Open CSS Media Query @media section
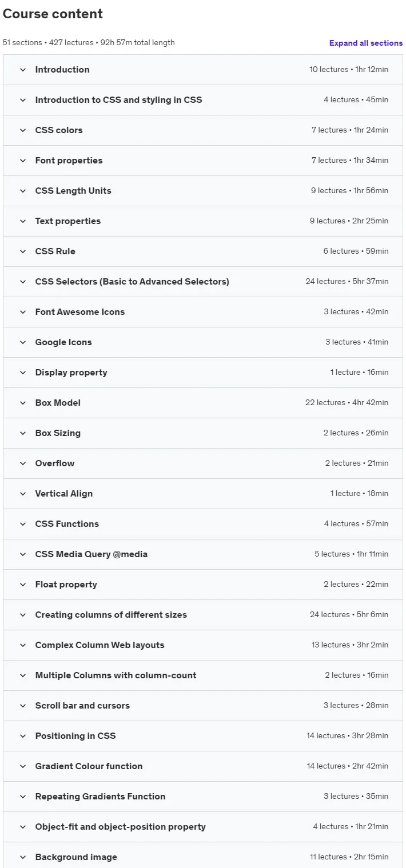 click(x=203, y=554)
